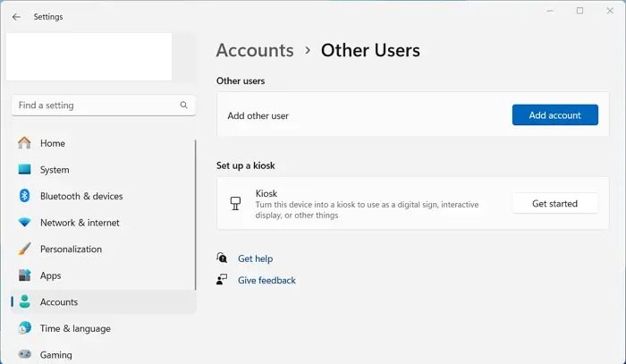Click the Bluetooth icon in sidebar
This screenshot has height=364, width=626.
point(24,196)
